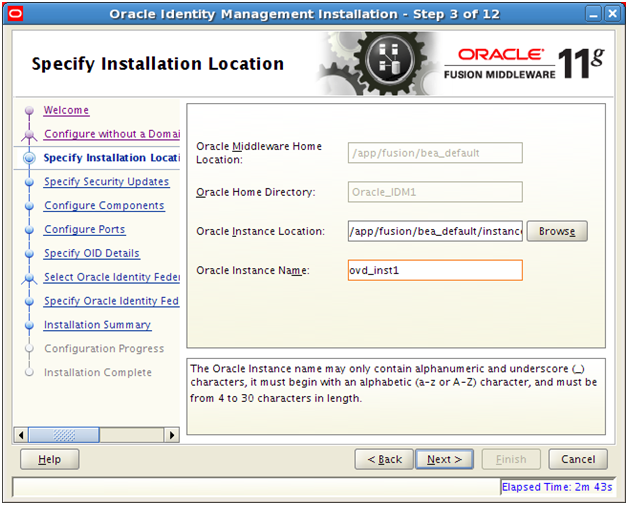The image size is (628, 505).
Task: Jump to Configure Components step
Action: 104,205
